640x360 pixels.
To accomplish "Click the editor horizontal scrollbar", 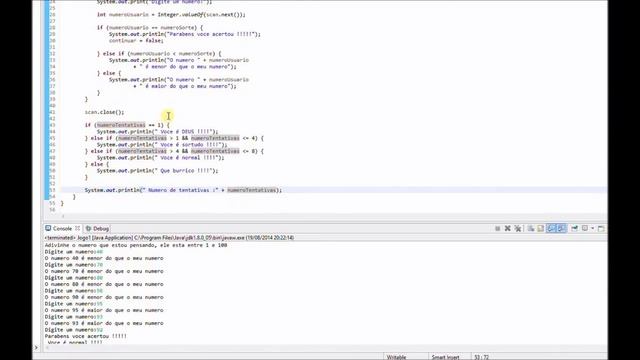I will 333,216.
